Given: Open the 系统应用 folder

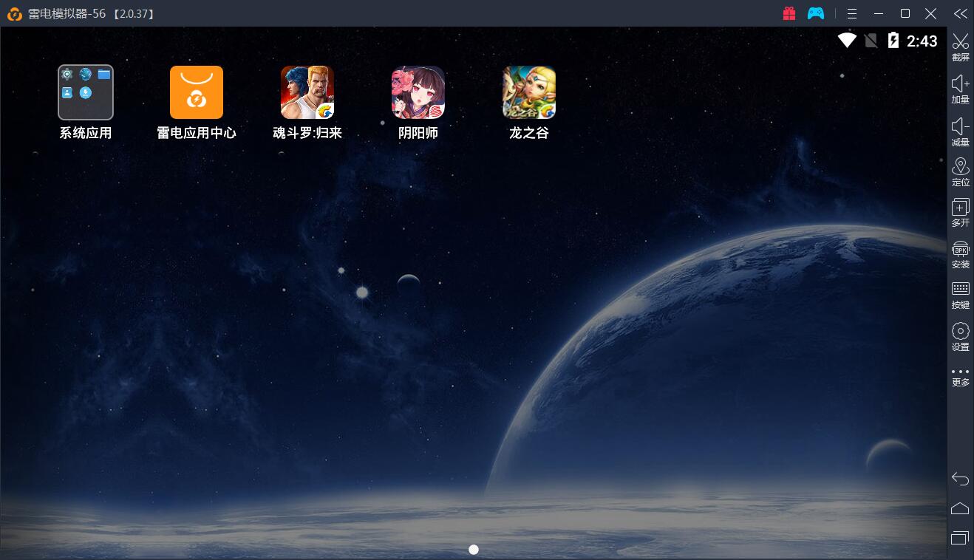Looking at the screenshot, I should [86, 92].
